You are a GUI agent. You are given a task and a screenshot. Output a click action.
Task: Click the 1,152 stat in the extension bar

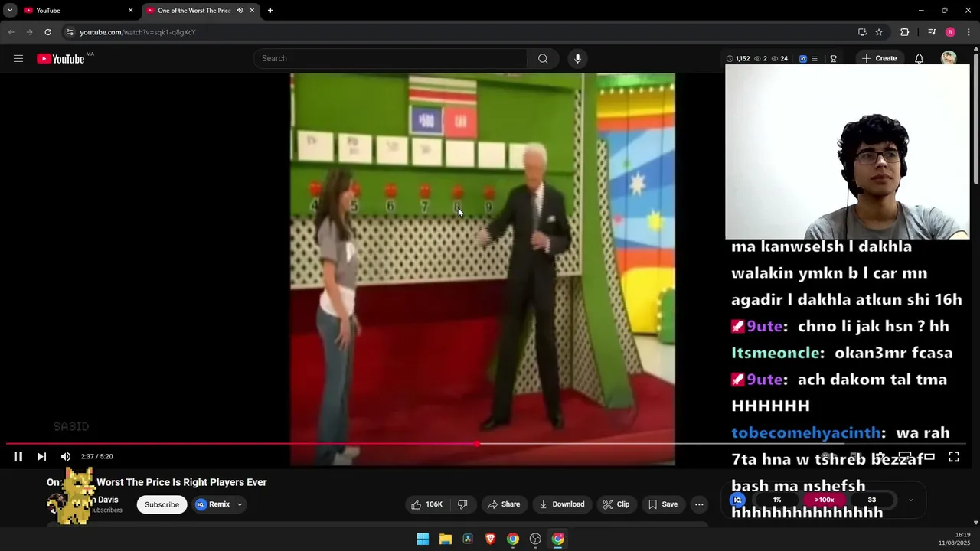(x=738, y=58)
